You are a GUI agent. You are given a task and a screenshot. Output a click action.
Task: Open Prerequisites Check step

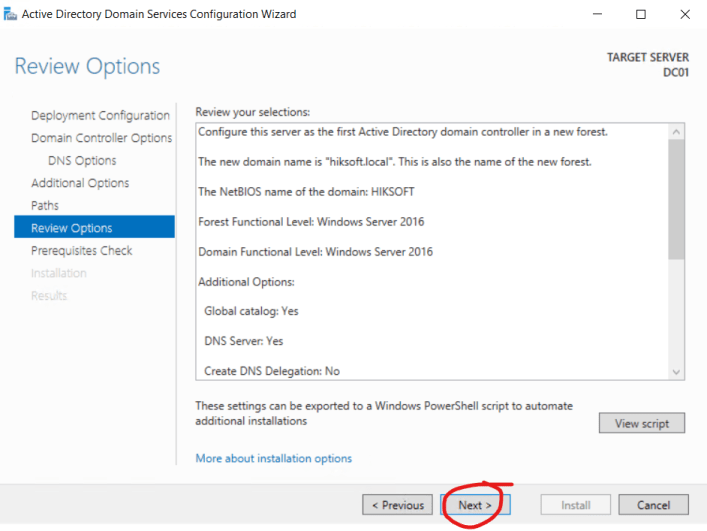(82, 251)
